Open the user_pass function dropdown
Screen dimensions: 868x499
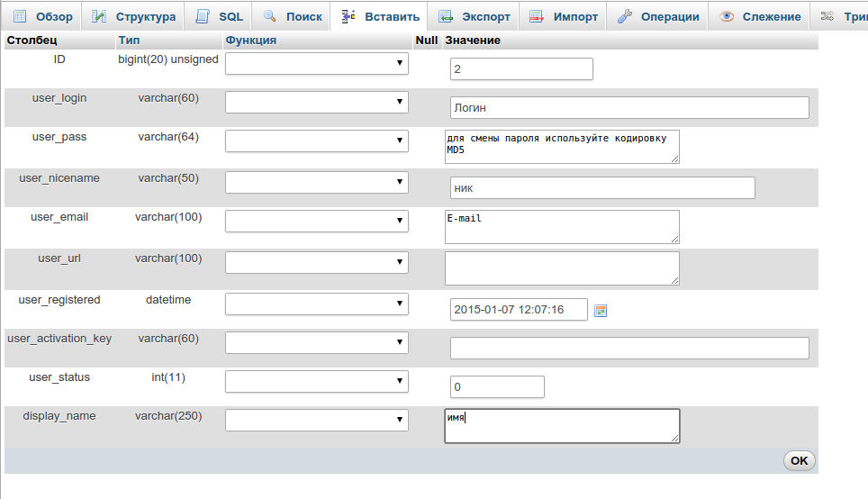click(317, 141)
